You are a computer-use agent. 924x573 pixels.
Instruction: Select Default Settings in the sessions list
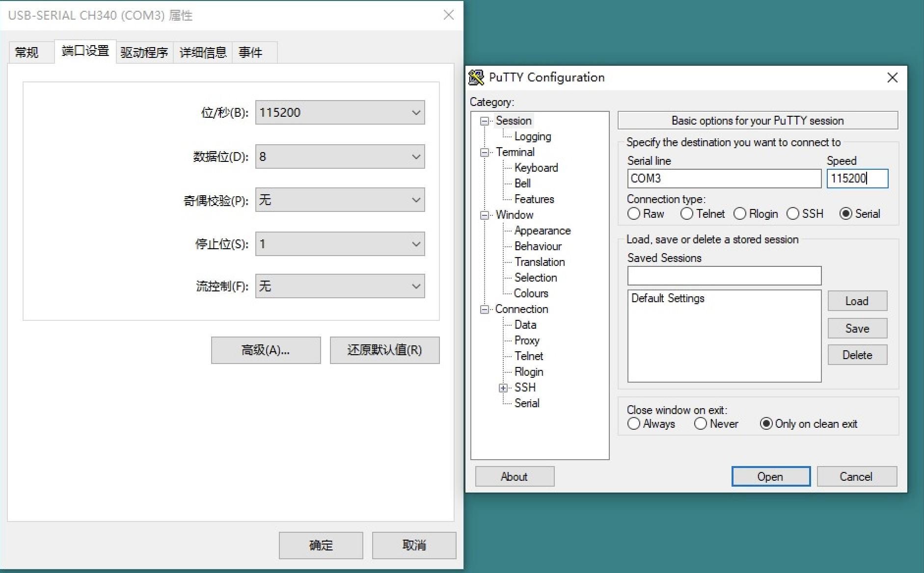coord(668,298)
